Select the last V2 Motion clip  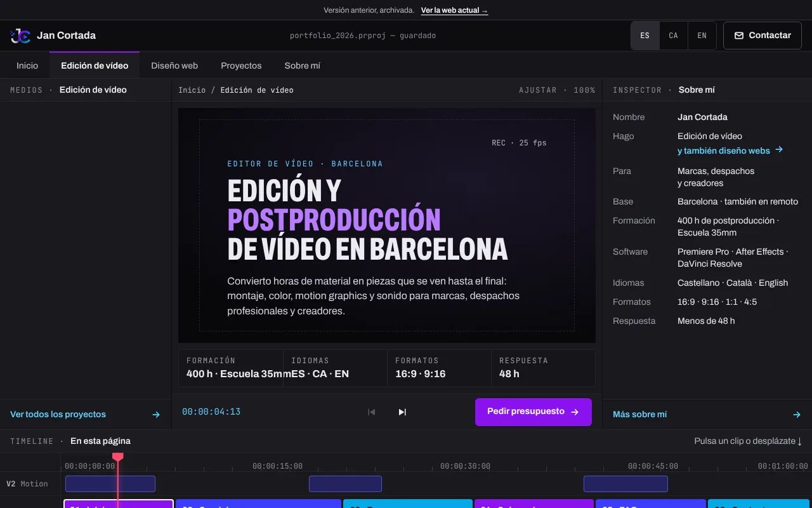625,484
